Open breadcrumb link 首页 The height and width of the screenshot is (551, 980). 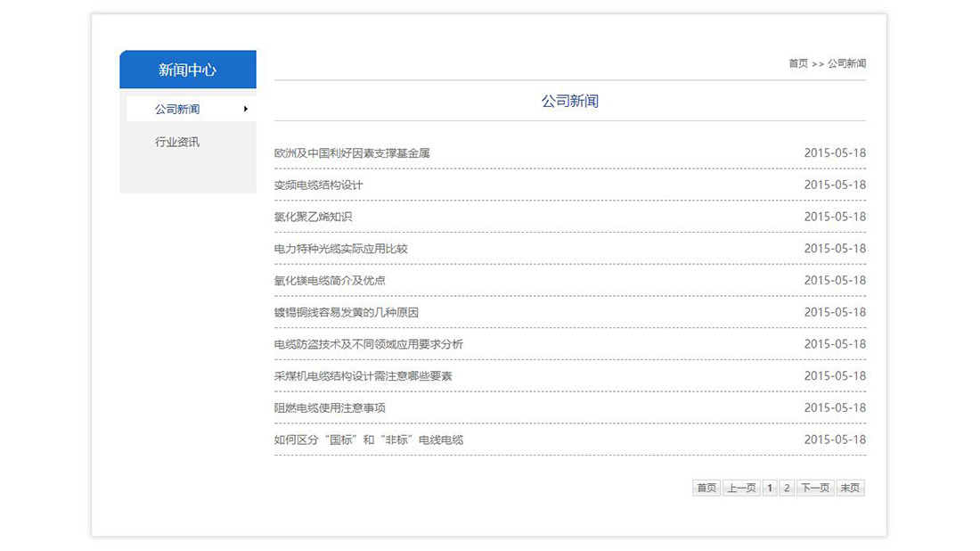click(x=796, y=63)
